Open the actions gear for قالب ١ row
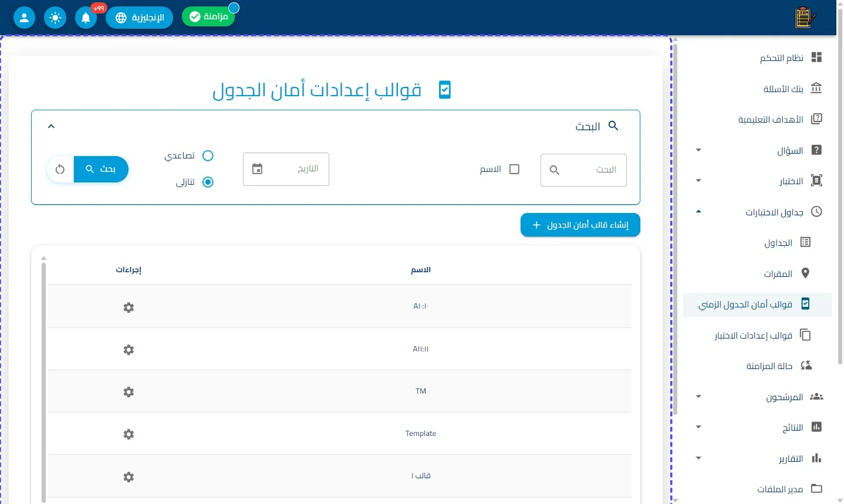Screen dimensions: 844x504 (x=129, y=477)
